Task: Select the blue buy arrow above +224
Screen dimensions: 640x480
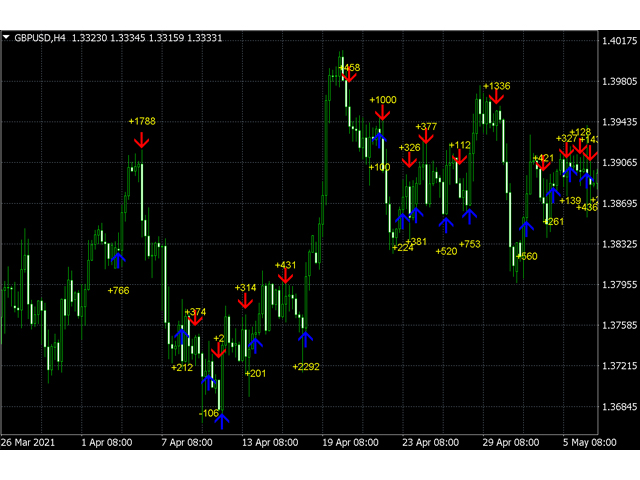Action: pos(402,221)
